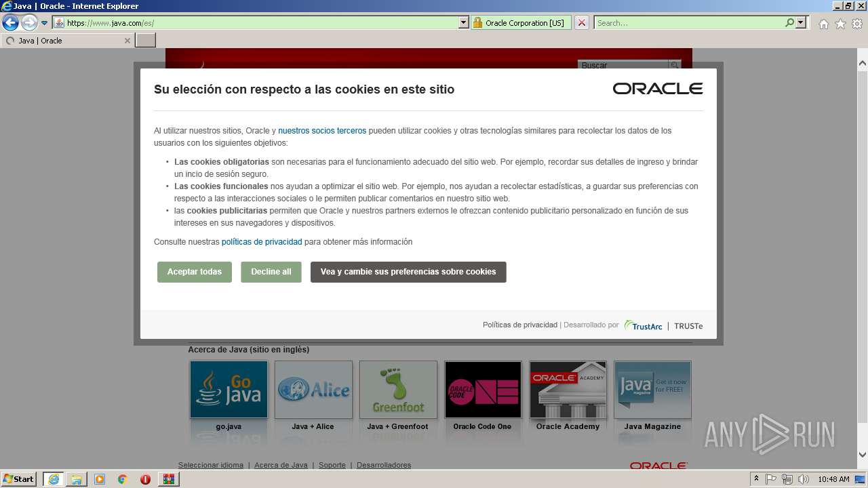Click the Home icon in IE
The width and height of the screenshot is (868, 488).
pyautogui.click(x=823, y=24)
